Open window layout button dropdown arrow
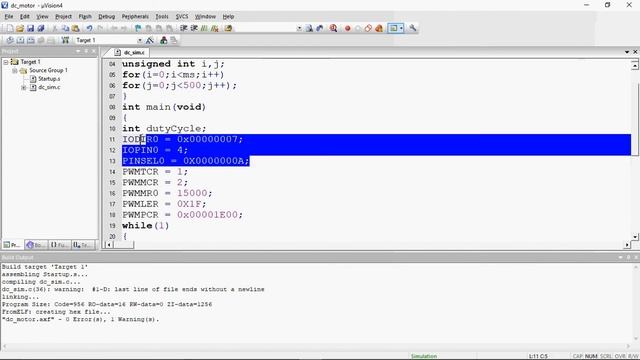Screen dimensions: 640x360 coord(402,28)
